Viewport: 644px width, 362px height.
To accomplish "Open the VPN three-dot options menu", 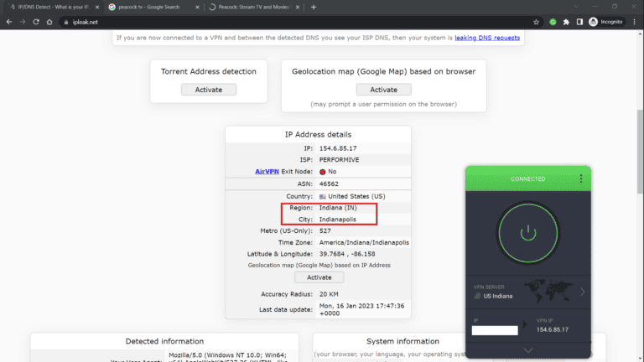I will pos(580,179).
